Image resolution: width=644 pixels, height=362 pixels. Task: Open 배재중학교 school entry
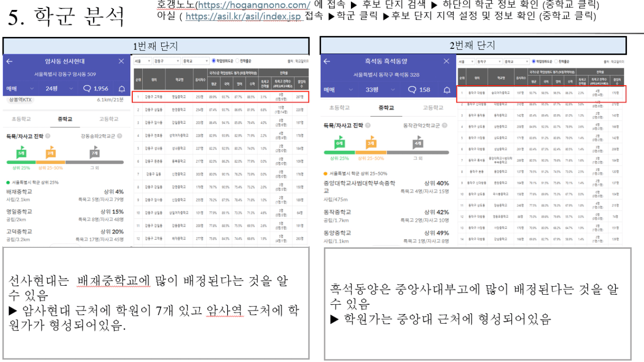(65, 195)
